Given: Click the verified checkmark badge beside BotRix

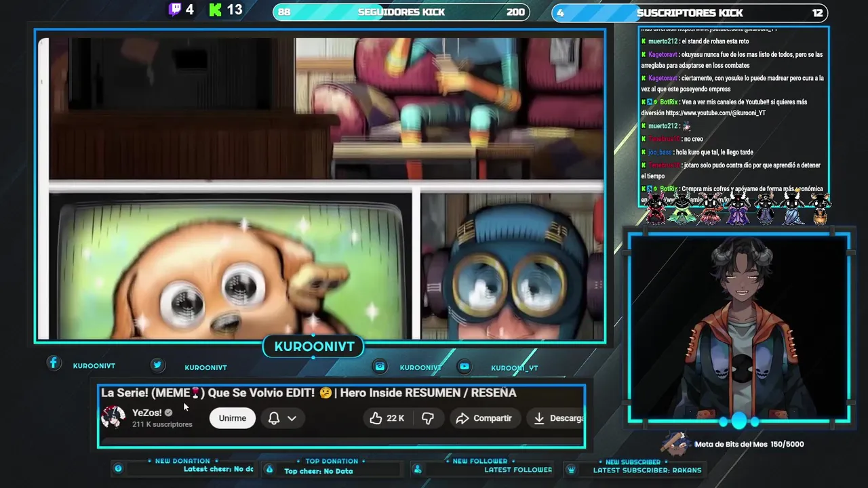Looking at the screenshot, I should [656, 102].
